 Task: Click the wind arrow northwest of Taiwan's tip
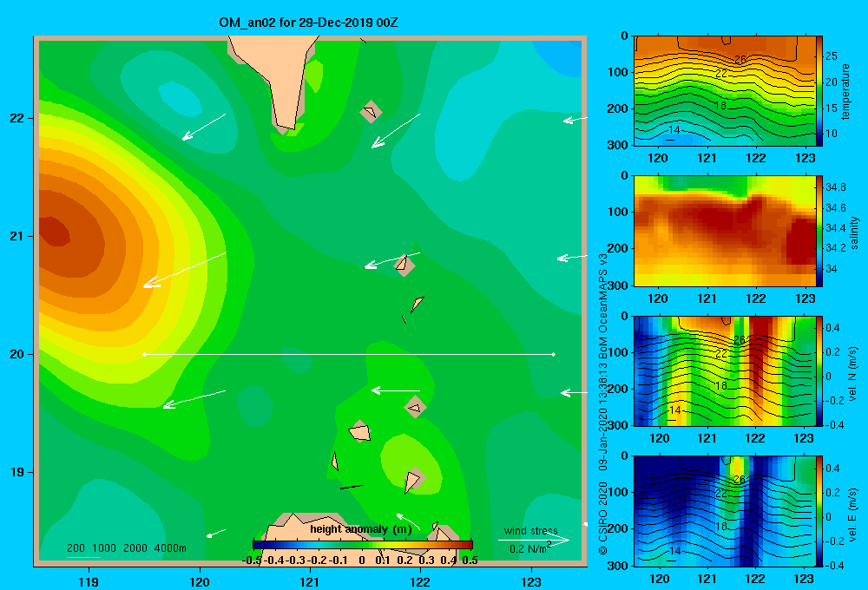pos(204,127)
